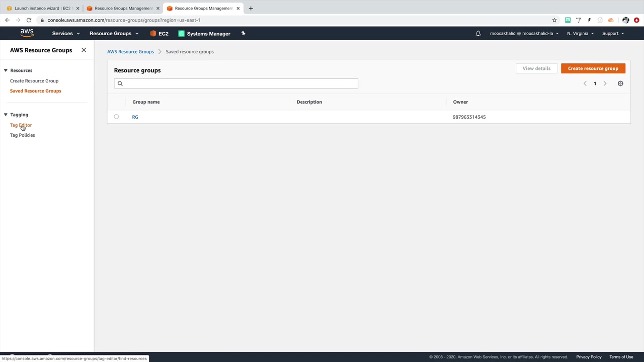
Task: Click the AWS Resource Groups sidebar title
Action: [x=41, y=50]
